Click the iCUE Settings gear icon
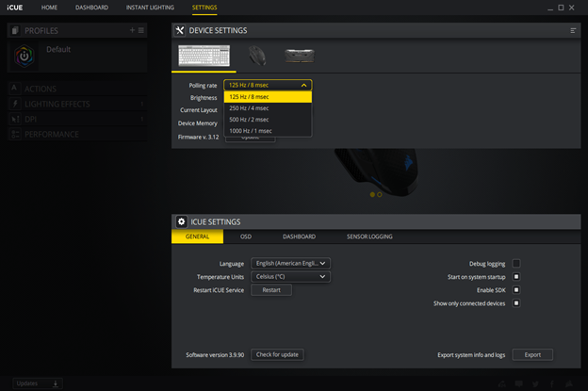The height and width of the screenshot is (391, 588). 181,221
